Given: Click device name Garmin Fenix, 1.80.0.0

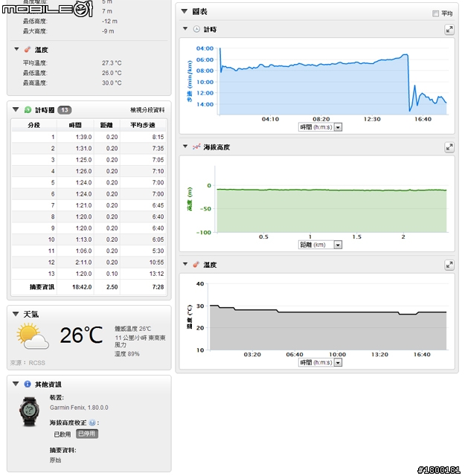Looking at the screenshot, I should [79, 408].
